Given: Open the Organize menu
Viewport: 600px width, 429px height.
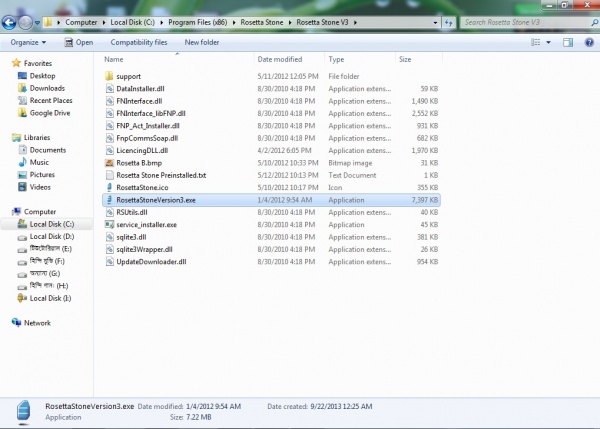Looking at the screenshot, I should pos(28,42).
